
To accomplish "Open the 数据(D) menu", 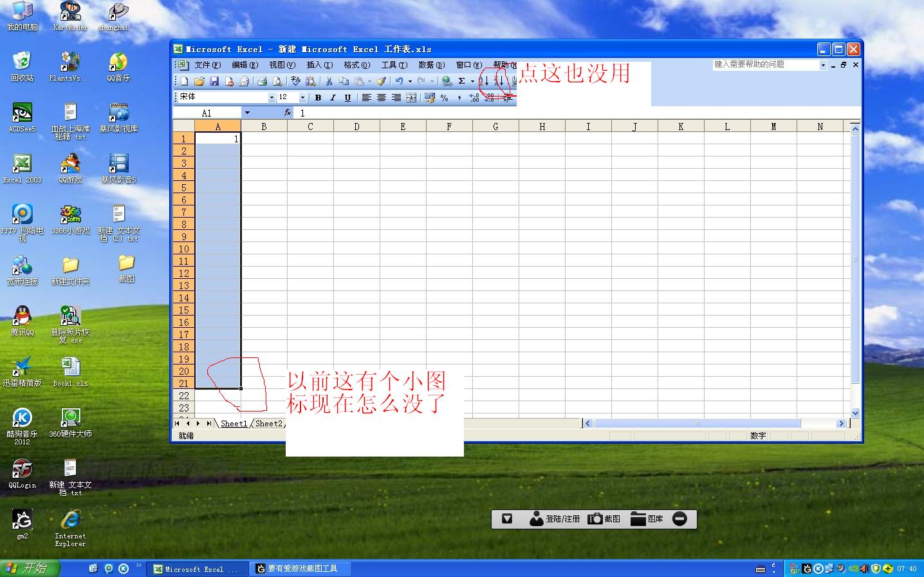I will (431, 65).
